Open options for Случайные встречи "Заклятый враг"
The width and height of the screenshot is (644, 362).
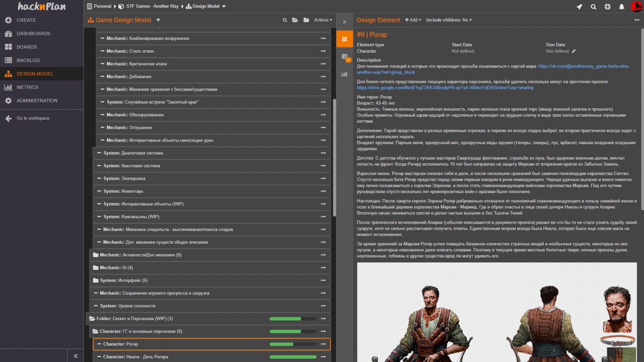click(x=323, y=102)
